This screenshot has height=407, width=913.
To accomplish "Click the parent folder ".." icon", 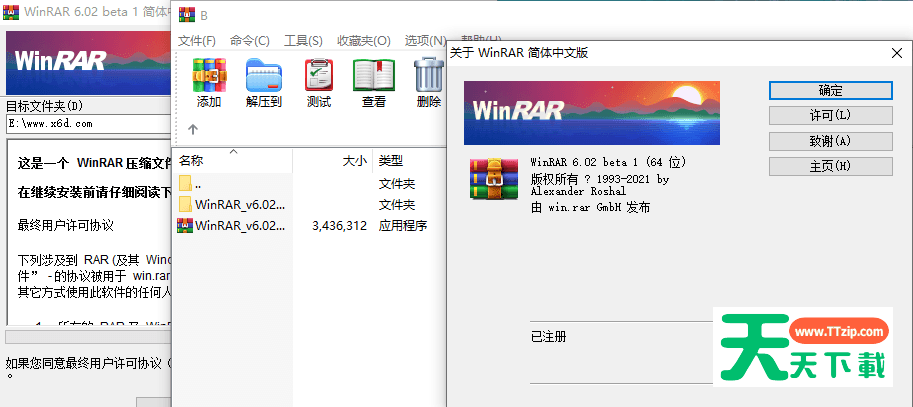I will (185, 183).
